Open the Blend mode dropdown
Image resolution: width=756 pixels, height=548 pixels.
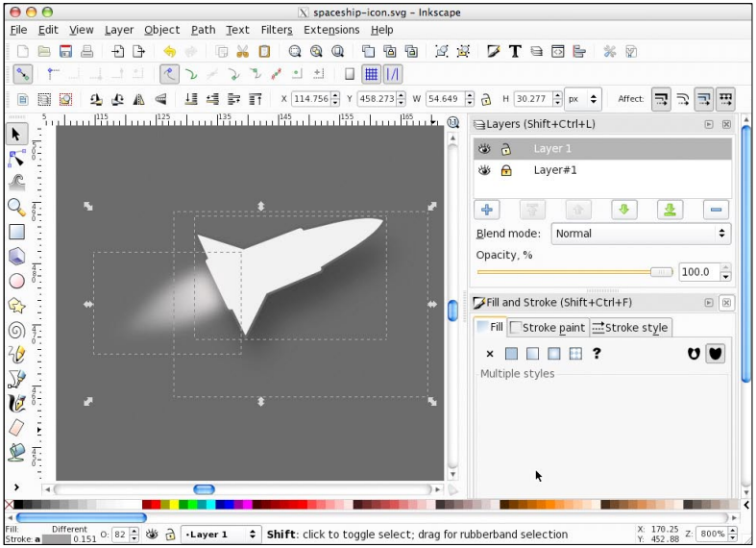pyautogui.click(x=641, y=234)
